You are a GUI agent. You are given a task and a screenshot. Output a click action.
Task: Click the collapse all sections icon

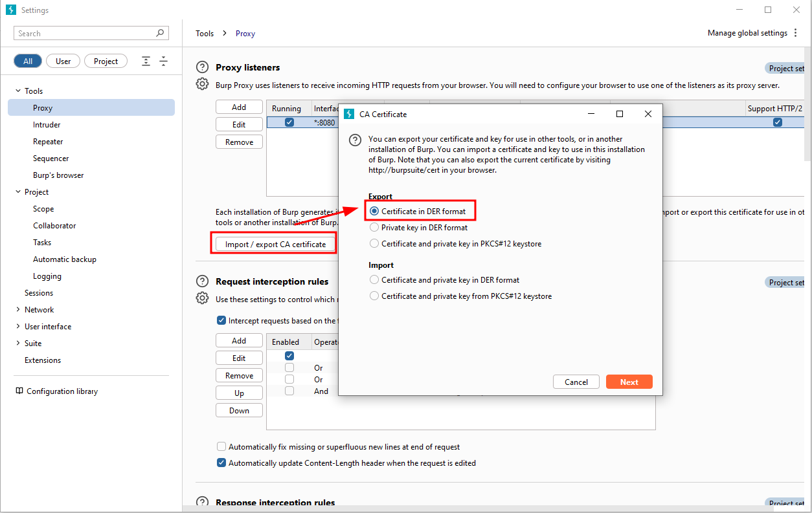tap(163, 61)
